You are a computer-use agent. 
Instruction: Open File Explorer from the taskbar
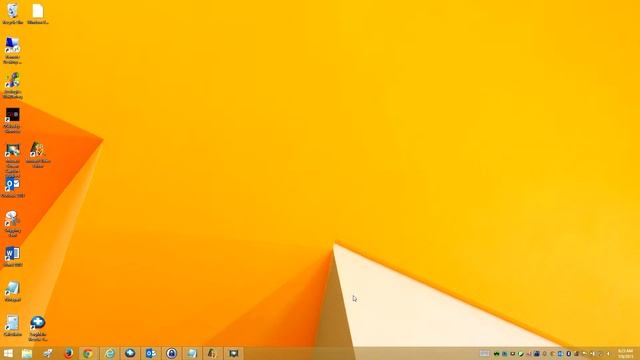pyautogui.click(x=27, y=353)
